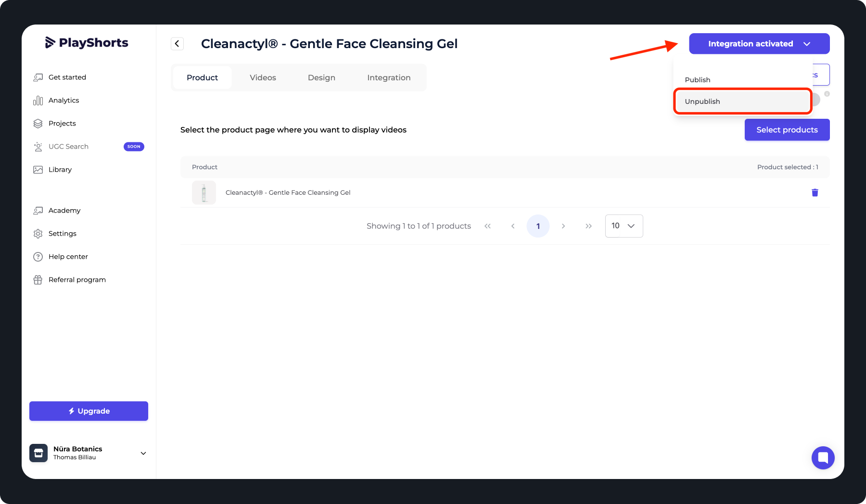Open the Help center

coord(61,257)
